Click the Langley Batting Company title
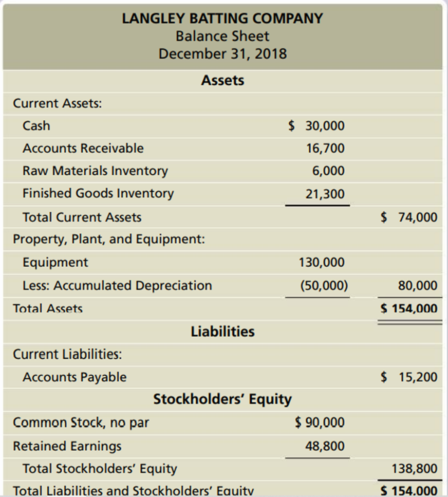Screen dimensions: 448x497 click(x=222, y=19)
